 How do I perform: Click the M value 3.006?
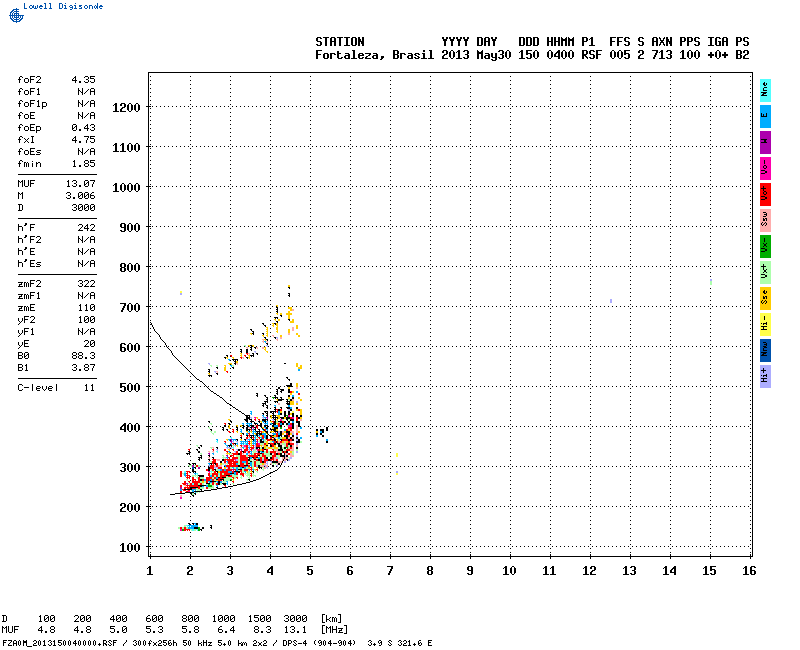pyautogui.click(x=81, y=196)
